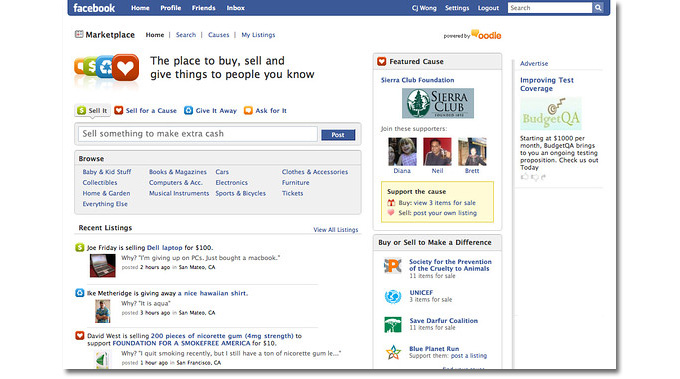This screenshot has height=379, width=680.
Task: Click the blue give-away icon by Ike Metheridge
Action: click(x=79, y=293)
